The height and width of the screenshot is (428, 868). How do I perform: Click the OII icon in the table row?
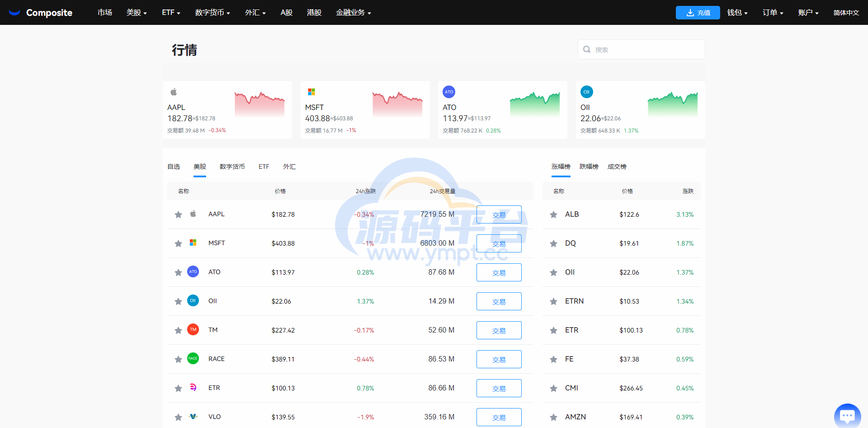tap(193, 301)
